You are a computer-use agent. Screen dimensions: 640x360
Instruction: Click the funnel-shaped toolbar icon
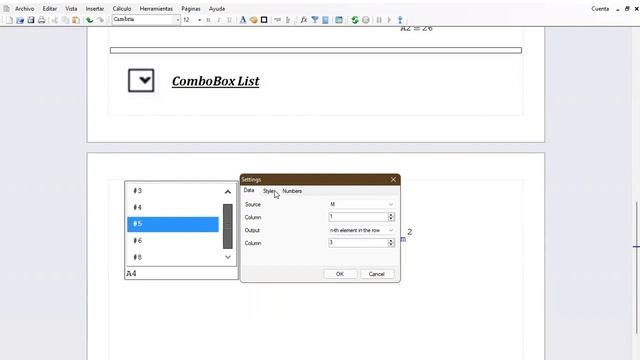click(x=315, y=20)
